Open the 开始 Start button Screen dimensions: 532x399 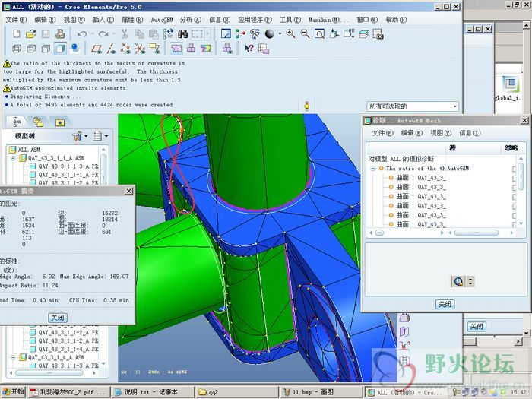pyautogui.click(x=14, y=392)
